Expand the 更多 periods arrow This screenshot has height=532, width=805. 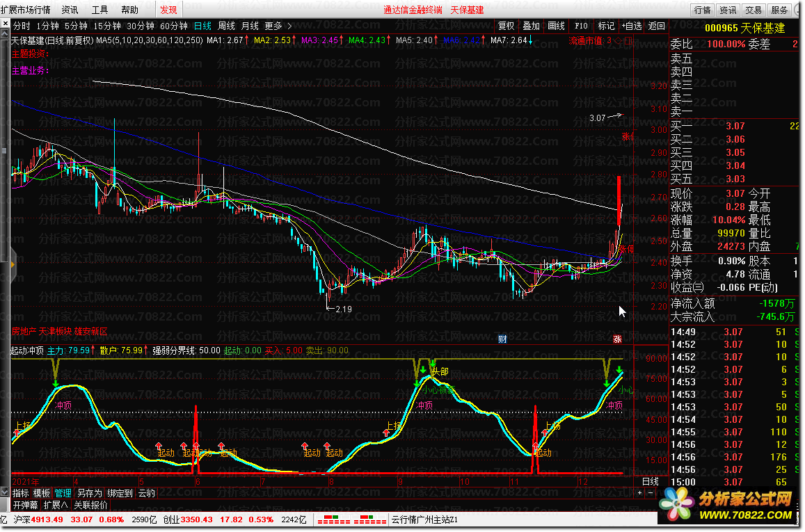click(x=278, y=26)
